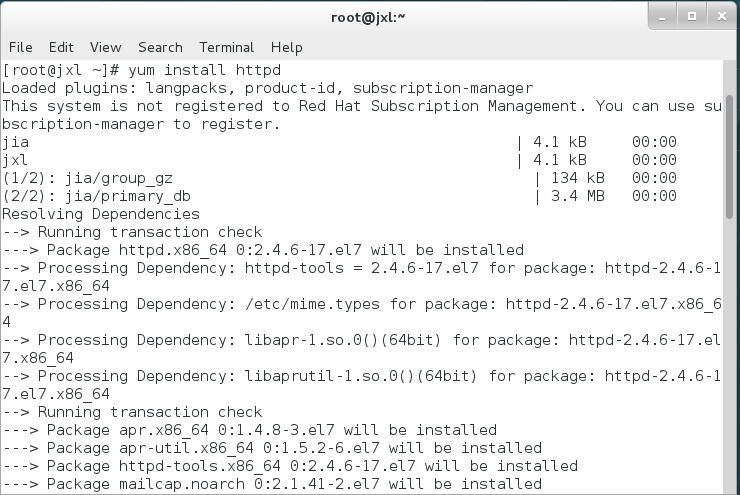Click the httpd-tools.x86_64 package line
Image resolution: width=740 pixels, height=495 pixels.
tap(290, 466)
